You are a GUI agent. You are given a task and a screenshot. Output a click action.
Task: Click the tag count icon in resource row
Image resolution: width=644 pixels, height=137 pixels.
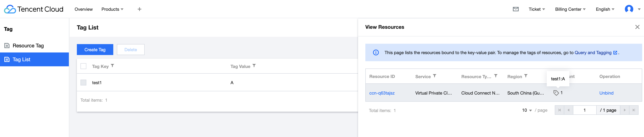coord(556,93)
